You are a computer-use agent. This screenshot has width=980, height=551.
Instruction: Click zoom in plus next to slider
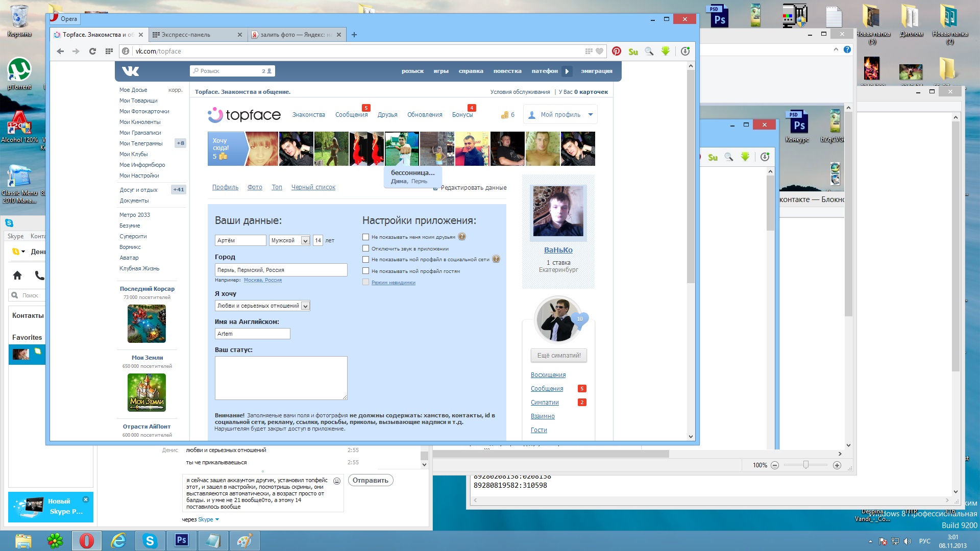[837, 465]
